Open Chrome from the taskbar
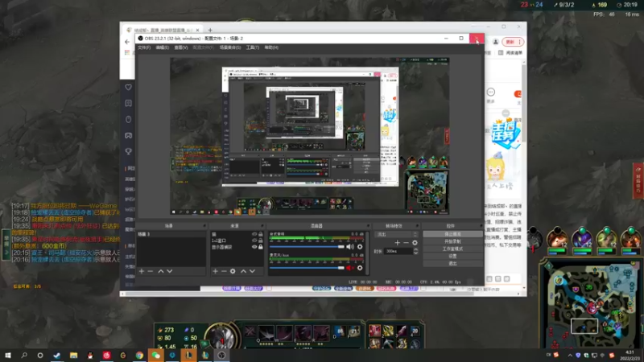 139,356
